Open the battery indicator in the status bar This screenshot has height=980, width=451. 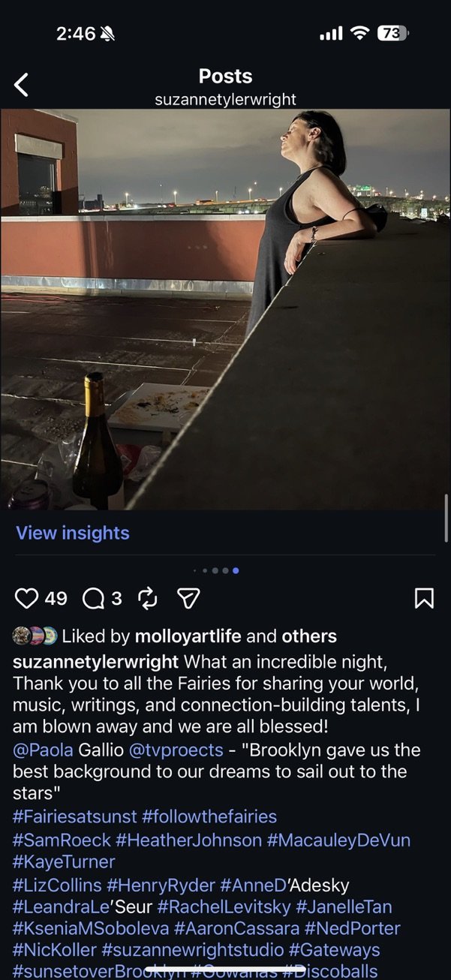(392, 33)
